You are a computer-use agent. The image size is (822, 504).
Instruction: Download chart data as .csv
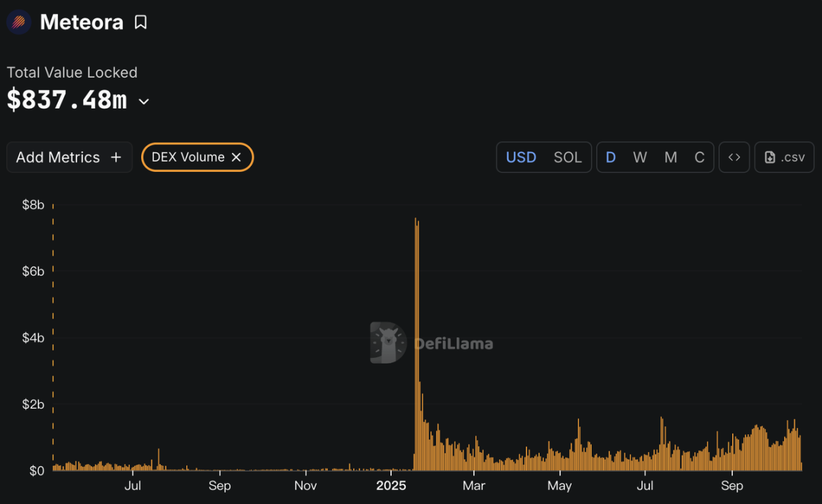(x=784, y=158)
